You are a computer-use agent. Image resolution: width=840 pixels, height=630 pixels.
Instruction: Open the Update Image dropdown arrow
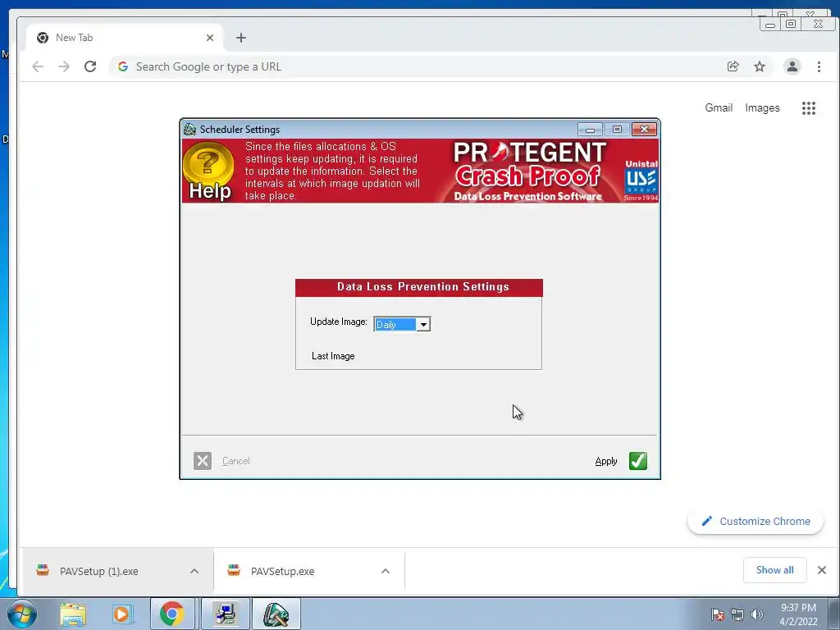point(423,324)
